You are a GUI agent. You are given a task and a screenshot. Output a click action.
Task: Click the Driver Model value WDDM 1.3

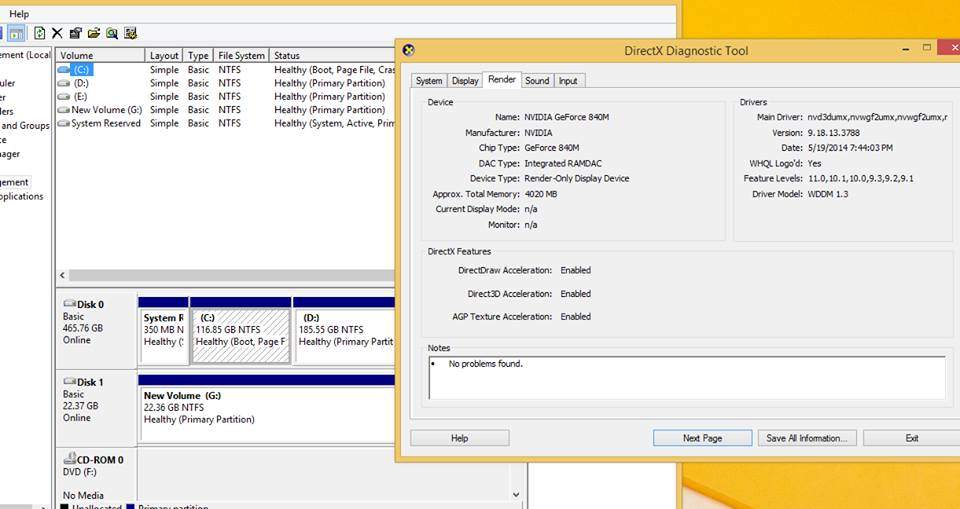coord(828,194)
